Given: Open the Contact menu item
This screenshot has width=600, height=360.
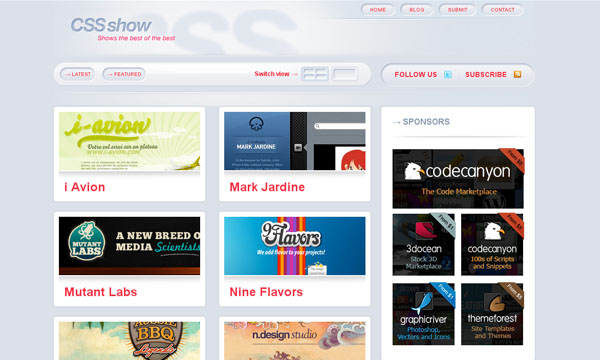Looking at the screenshot, I should (502, 10).
